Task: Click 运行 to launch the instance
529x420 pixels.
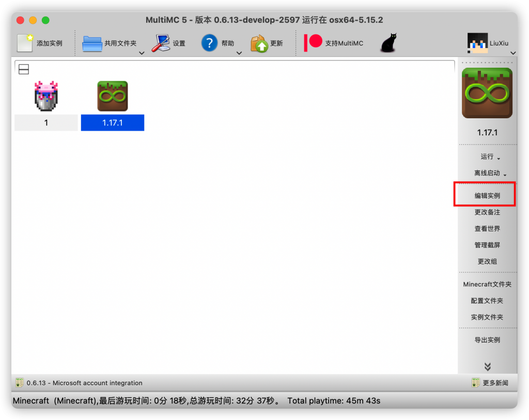Action: click(x=487, y=157)
